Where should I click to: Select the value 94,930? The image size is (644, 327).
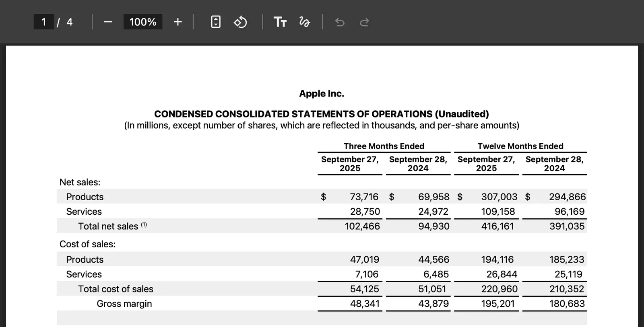tap(434, 226)
